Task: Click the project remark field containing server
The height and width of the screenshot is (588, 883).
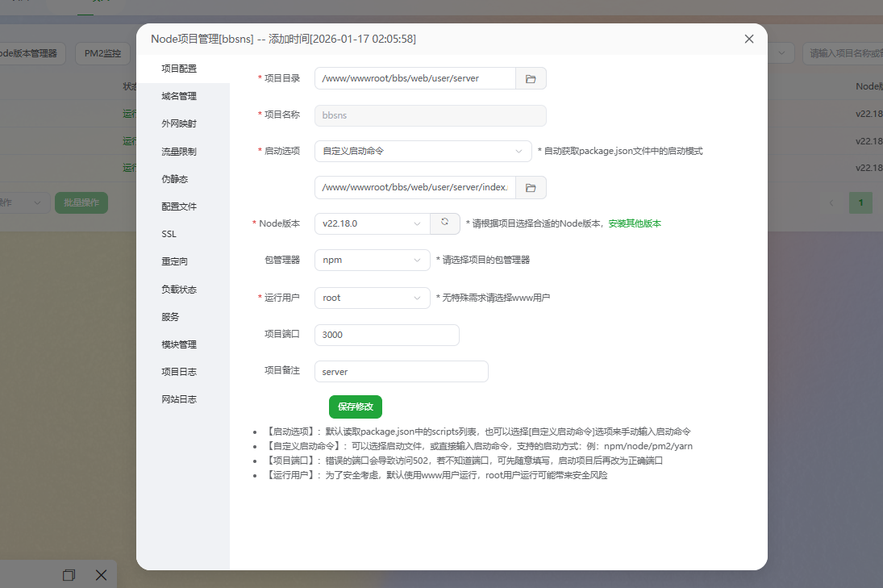Action: (401, 371)
